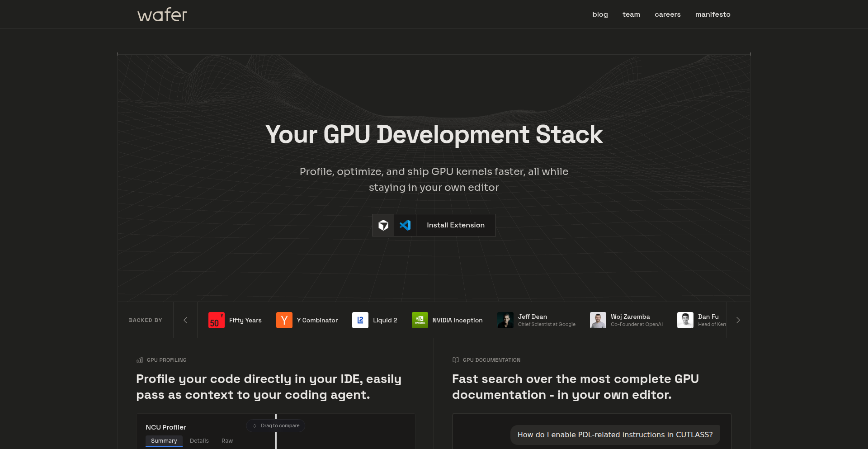Click the Fifty Years investor logo
Viewport: 868px width, 449px height.
[x=216, y=320]
